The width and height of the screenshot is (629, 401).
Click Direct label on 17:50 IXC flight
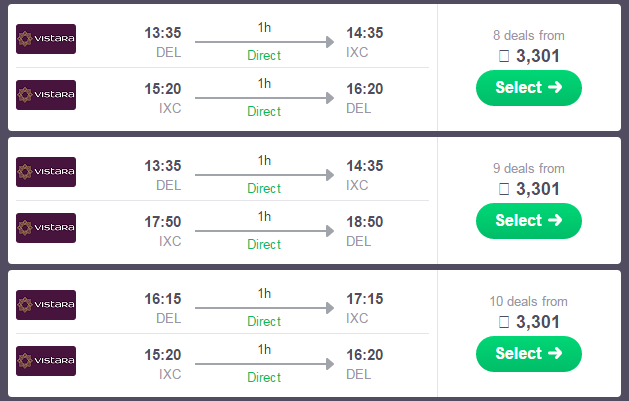(264, 244)
